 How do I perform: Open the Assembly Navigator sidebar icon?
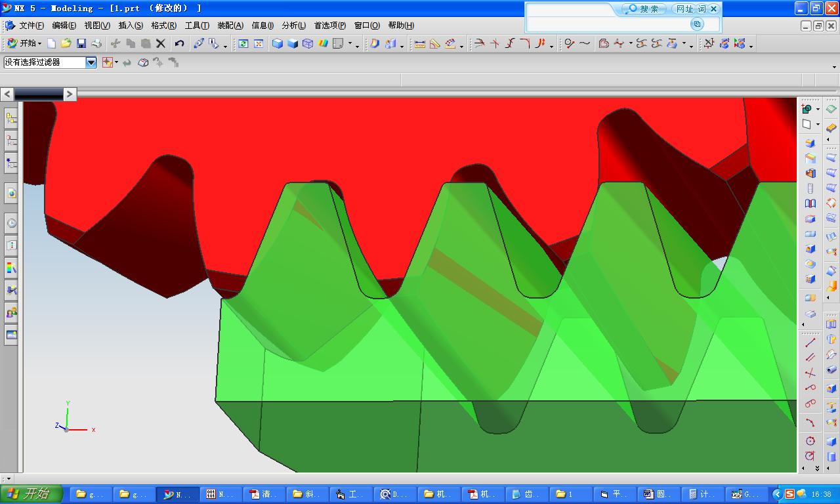tap(11, 119)
